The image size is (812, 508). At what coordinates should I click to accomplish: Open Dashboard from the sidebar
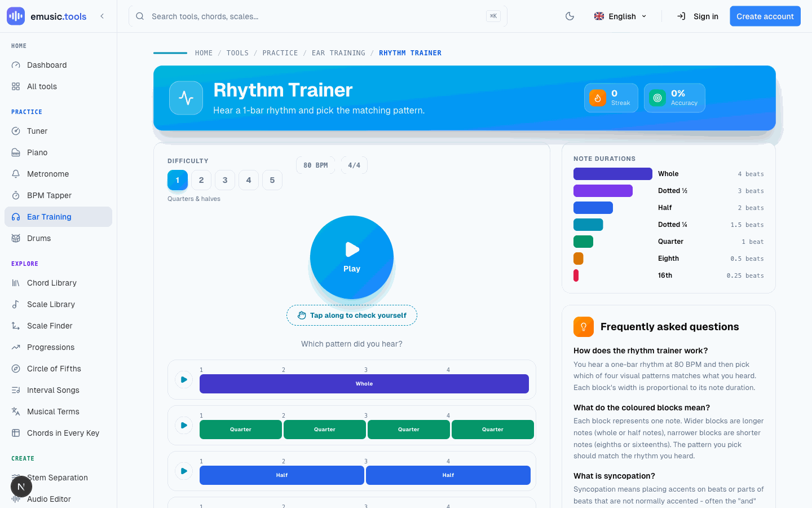point(58,65)
